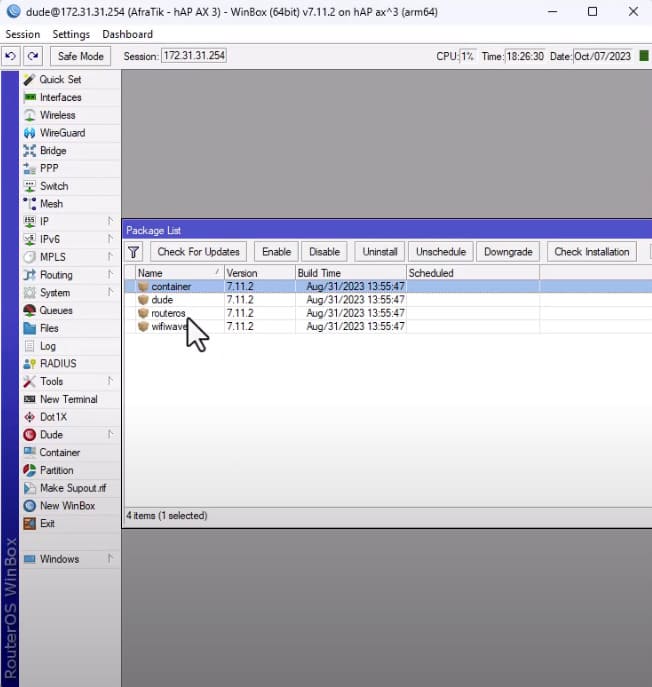Viewport: 652px width, 687px height.
Task: Open the Wireless icon
Action: click(29, 115)
